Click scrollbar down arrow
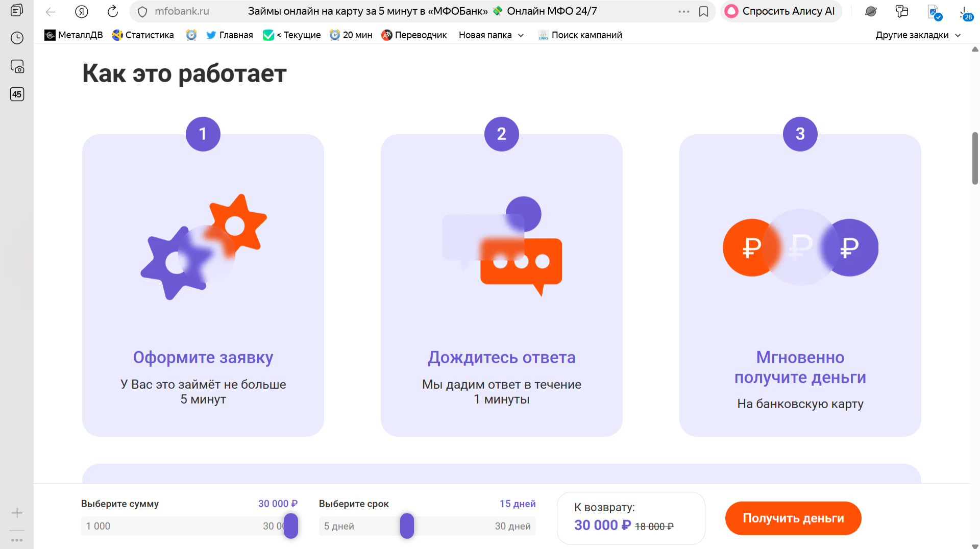Image resolution: width=980 pixels, height=549 pixels. (x=975, y=545)
